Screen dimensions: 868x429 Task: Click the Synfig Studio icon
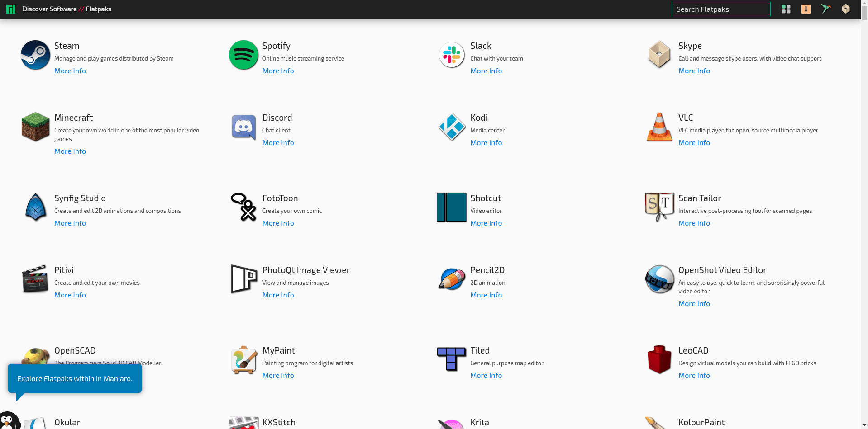click(x=35, y=207)
